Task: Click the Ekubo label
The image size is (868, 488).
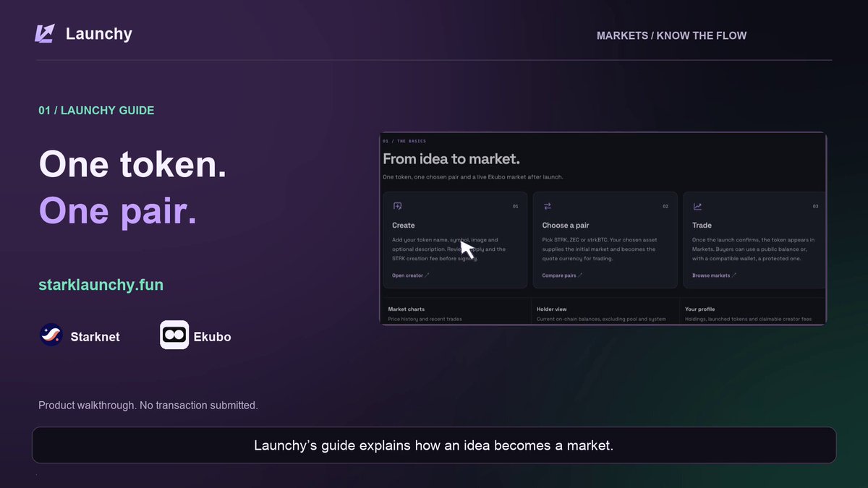Action: 213,337
